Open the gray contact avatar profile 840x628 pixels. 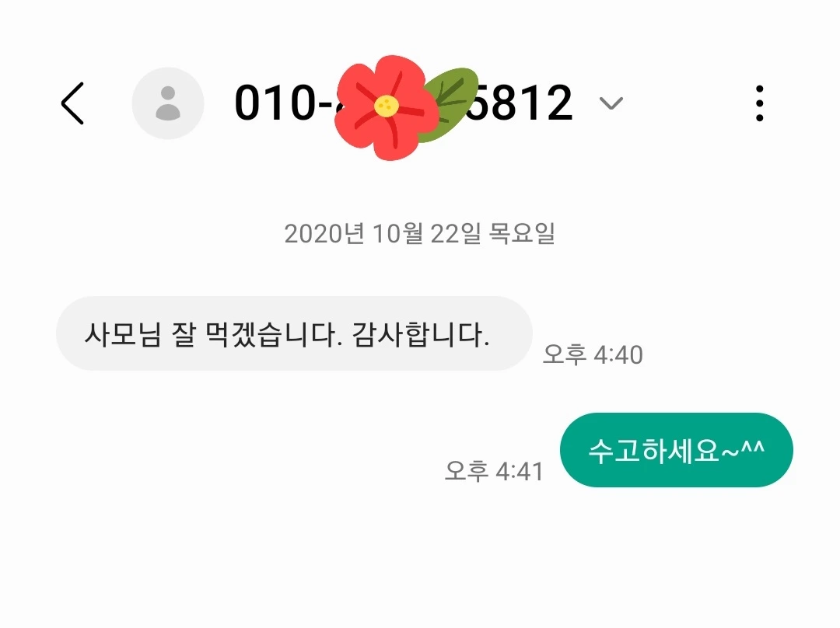[168, 103]
